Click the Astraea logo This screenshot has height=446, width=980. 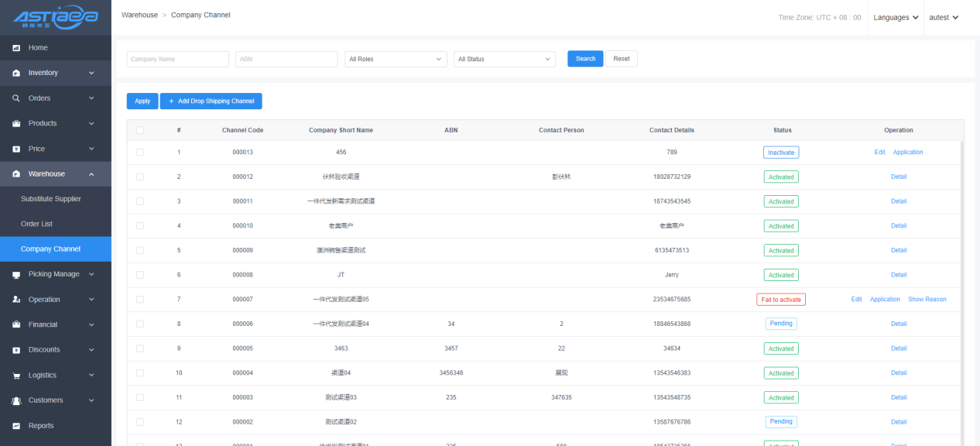(x=55, y=18)
